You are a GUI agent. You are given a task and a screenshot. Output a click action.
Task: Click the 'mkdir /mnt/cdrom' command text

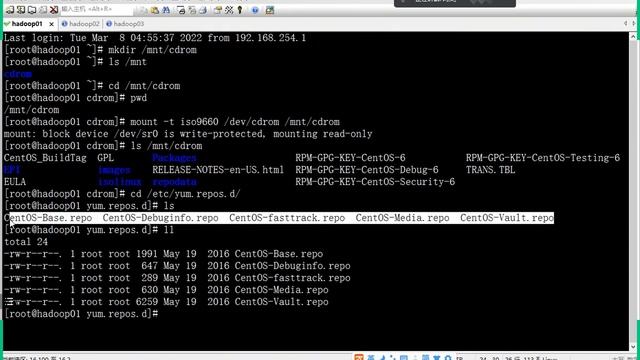click(x=152, y=50)
